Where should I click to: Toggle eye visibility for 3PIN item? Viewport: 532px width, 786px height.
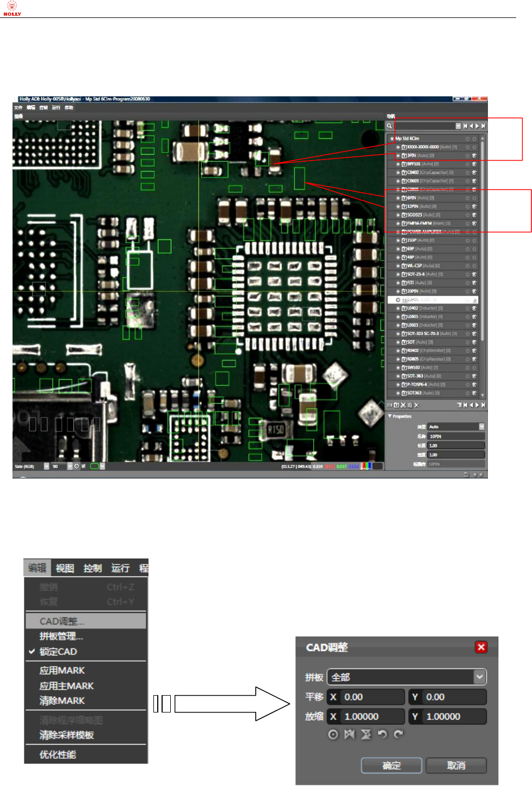pyautogui.click(x=474, y=156)
